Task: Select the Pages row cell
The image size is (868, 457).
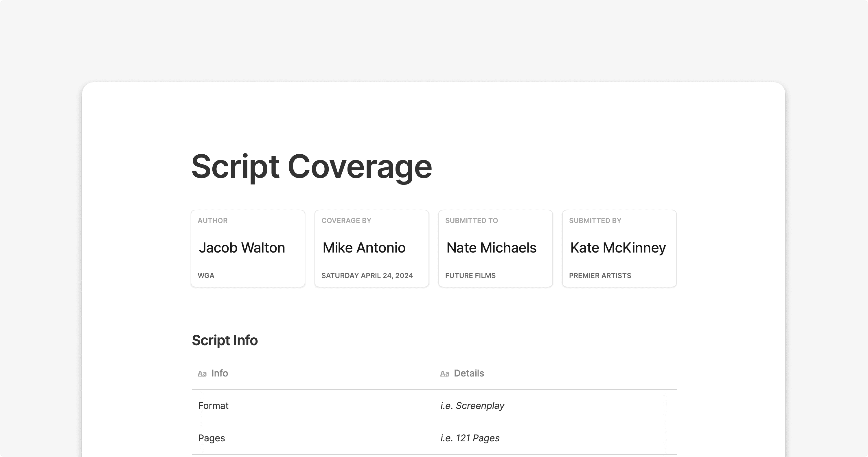Action: coord(211,438)
